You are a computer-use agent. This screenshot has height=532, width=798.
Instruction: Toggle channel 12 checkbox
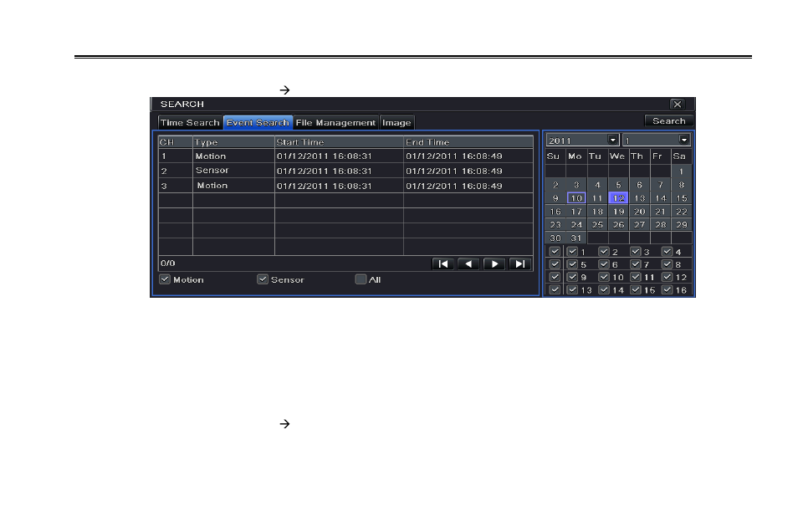click(667, 277)
